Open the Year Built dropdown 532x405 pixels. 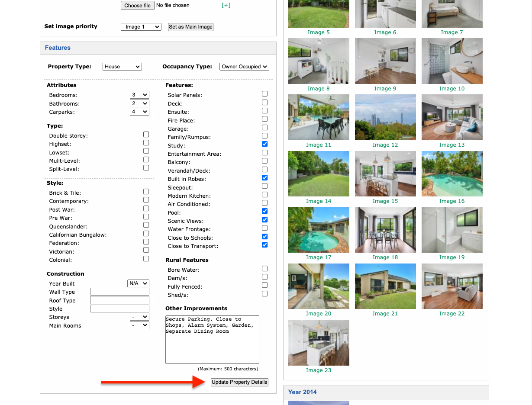[138, 283]
